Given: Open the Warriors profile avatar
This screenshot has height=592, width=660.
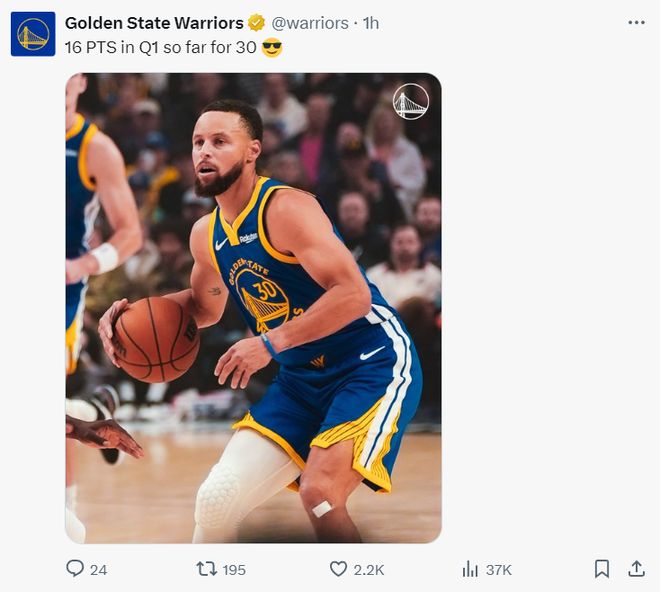Looking at the screenshot, I should [33, 34].
